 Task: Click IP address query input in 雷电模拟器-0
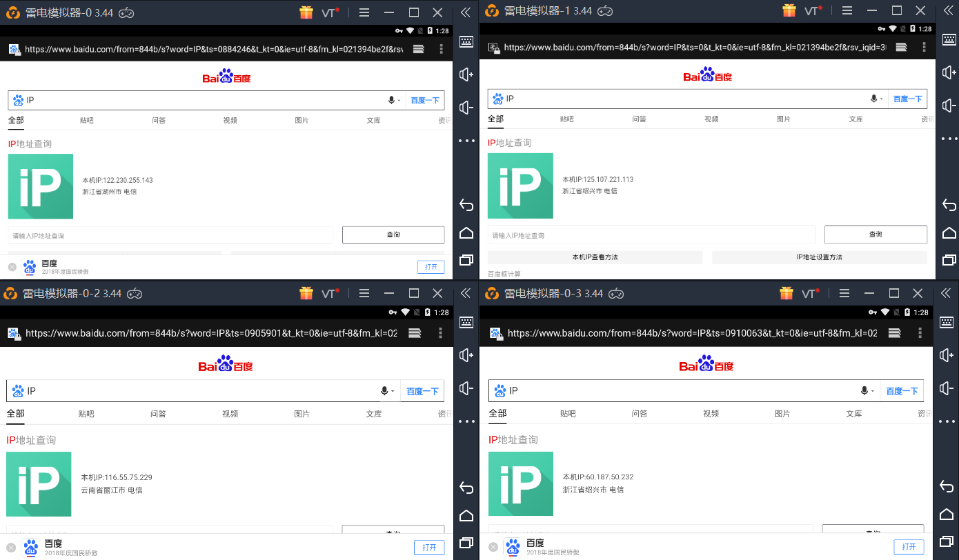[170, 235]
